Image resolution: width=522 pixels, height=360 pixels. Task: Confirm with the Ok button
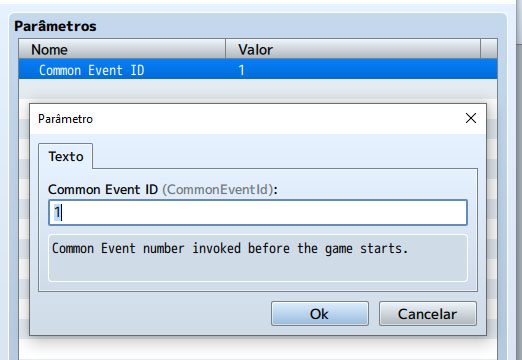click(320, 314)
